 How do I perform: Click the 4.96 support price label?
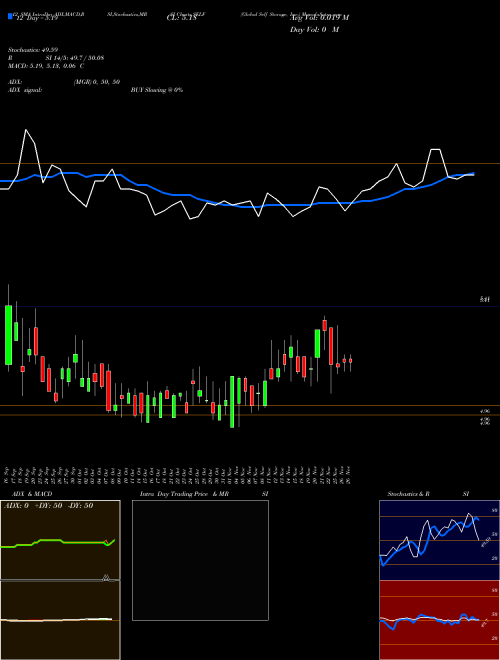tap(485, 411)
